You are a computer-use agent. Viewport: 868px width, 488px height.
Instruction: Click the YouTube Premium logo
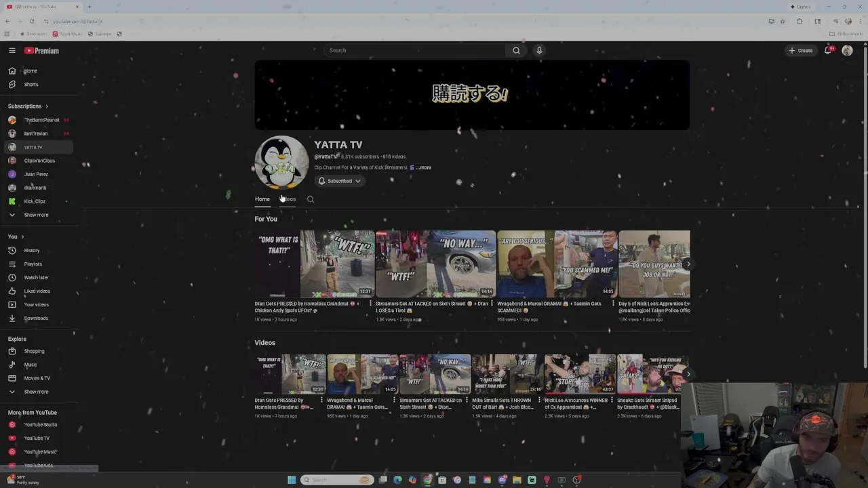42,51
